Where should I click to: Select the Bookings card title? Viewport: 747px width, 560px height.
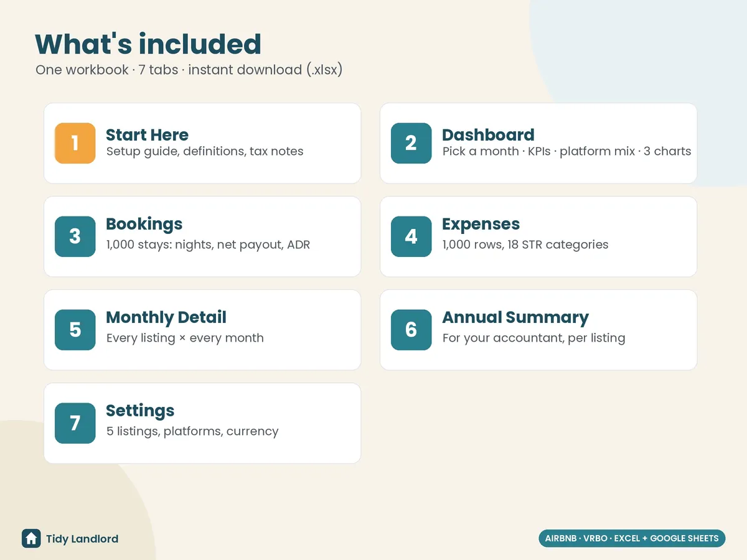(144, 224)
